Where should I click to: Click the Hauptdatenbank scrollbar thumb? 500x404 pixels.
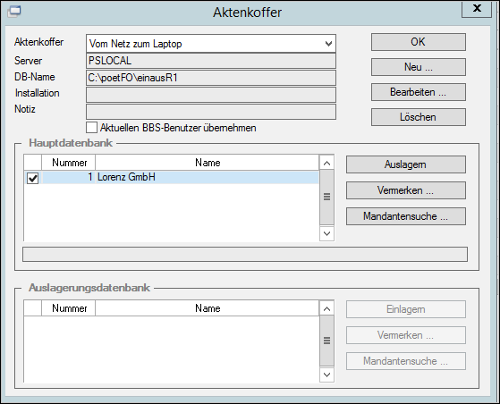[327, 197]
